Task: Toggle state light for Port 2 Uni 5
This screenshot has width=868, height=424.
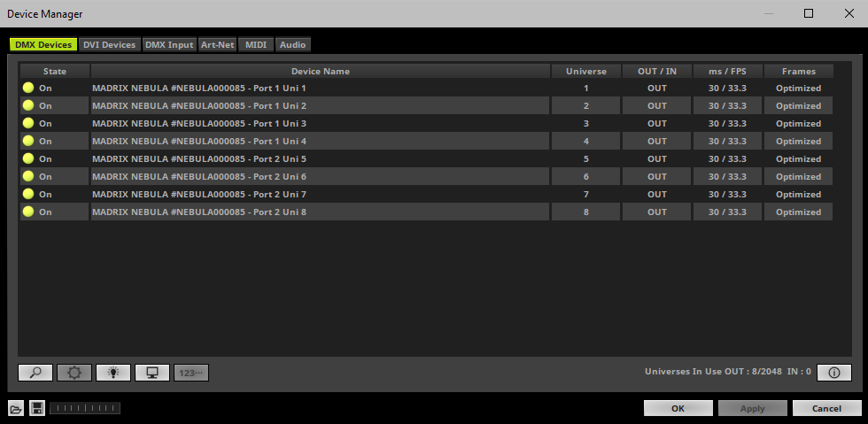Action: click(x=28, y=158)
